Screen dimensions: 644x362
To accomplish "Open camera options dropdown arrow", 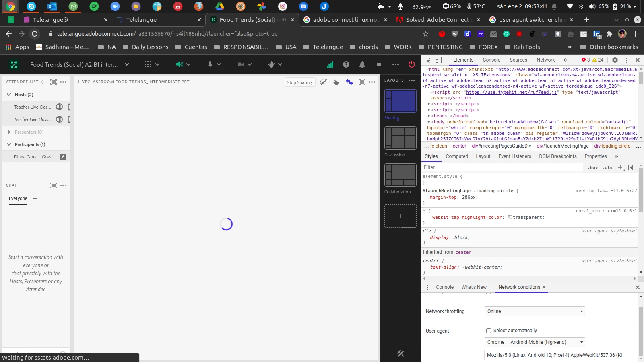I will pyautogui.click(x=250, y=64).
